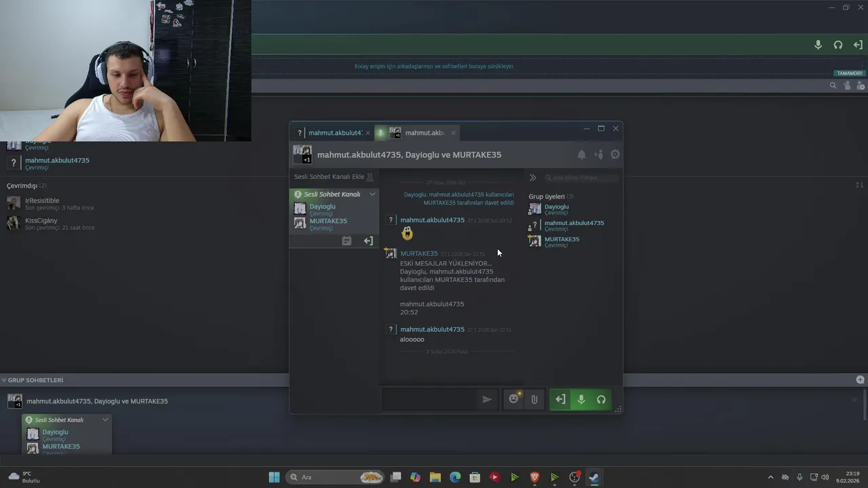Add a voice channel with Sesli Sohbet Kanalı Ekle
The image size is (868, 488).
coord(334,177)
